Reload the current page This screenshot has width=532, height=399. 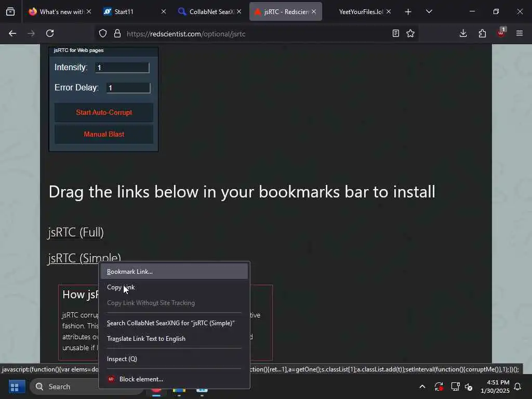tap(50, 33)
